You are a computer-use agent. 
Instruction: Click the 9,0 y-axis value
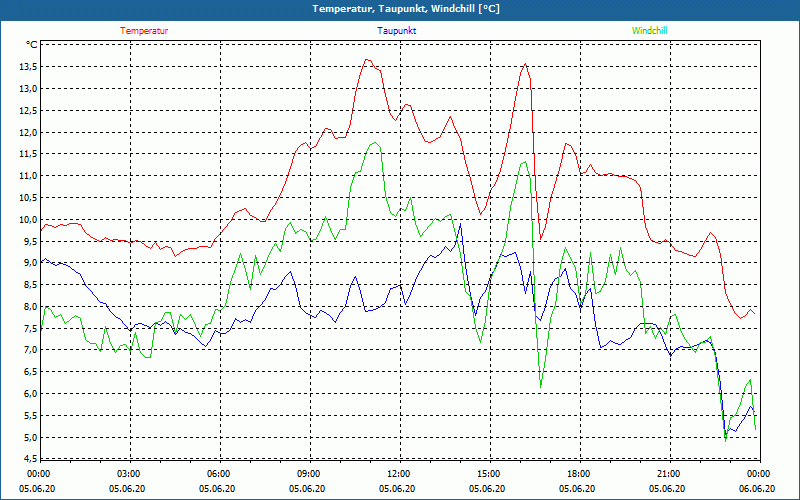tap(30, 263)
